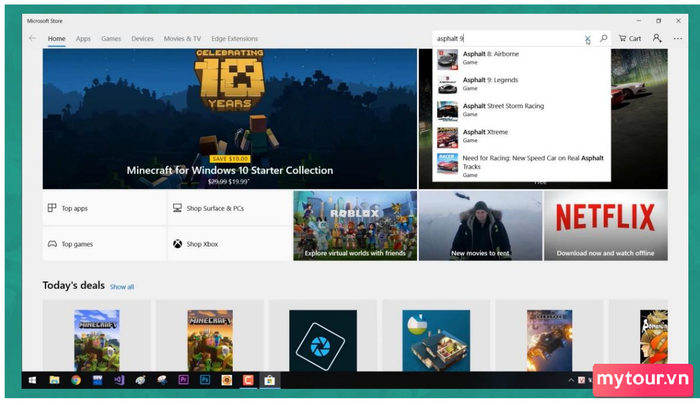The width and height of the screenshot is (700, 405).
Task: Click the Asphalt Street Storm game icon
Action: tap(447, 111)
